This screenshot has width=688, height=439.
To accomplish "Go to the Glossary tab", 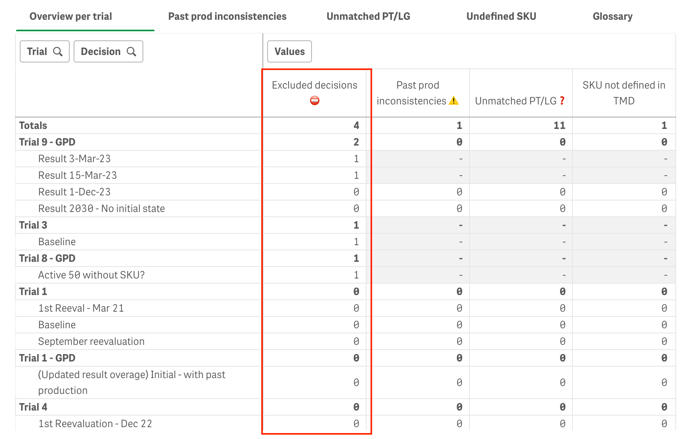I will (612, 17).
